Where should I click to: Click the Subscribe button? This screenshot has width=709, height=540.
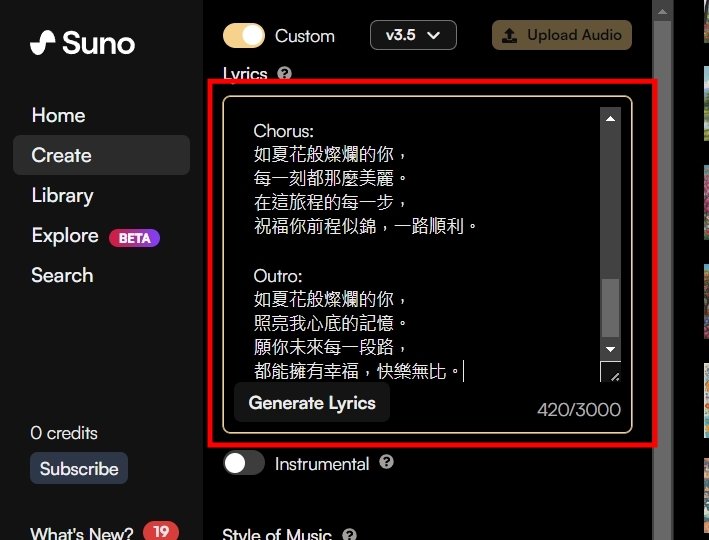79,469
